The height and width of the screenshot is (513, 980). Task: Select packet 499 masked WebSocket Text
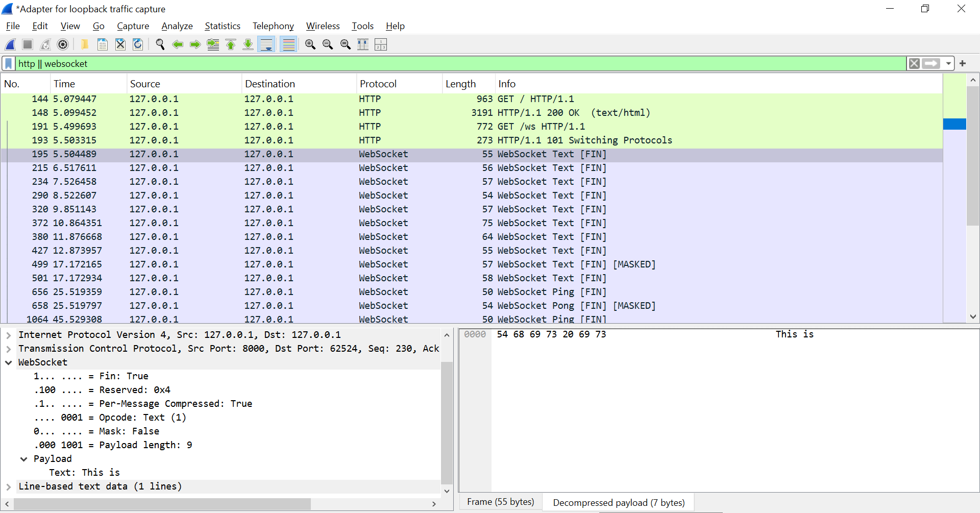pyautogui.click(x=472, y=264)
